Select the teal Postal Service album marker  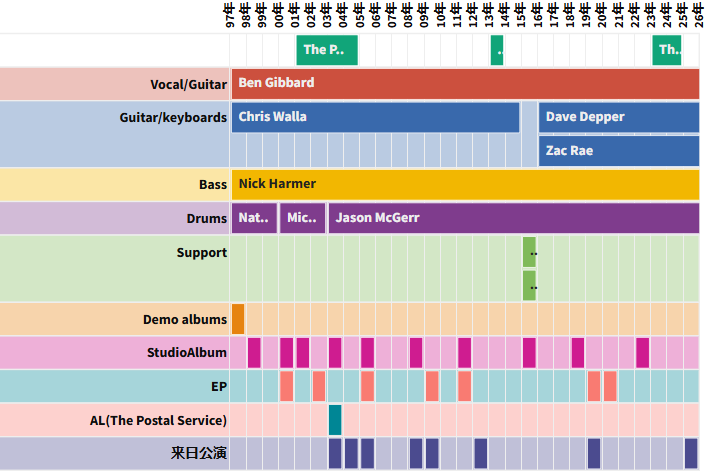[335, 419]
